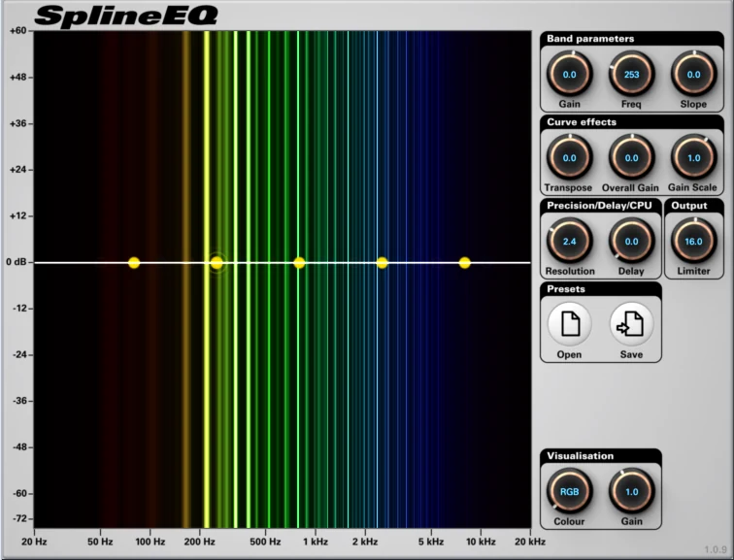The height and width of the screenshot is (560, 734).
Task: Click the 5 kHz frequency axis label
Action: 431,542
